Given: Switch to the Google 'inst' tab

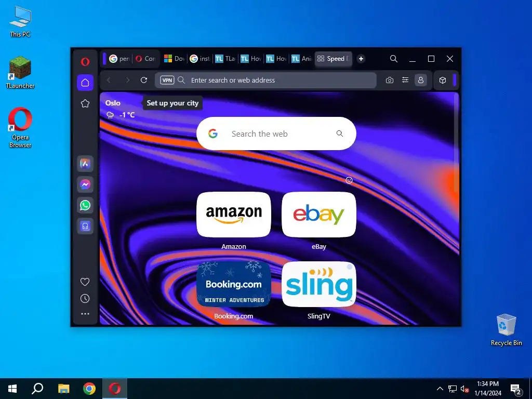Looking at the screenshot, I should point(200,59).
